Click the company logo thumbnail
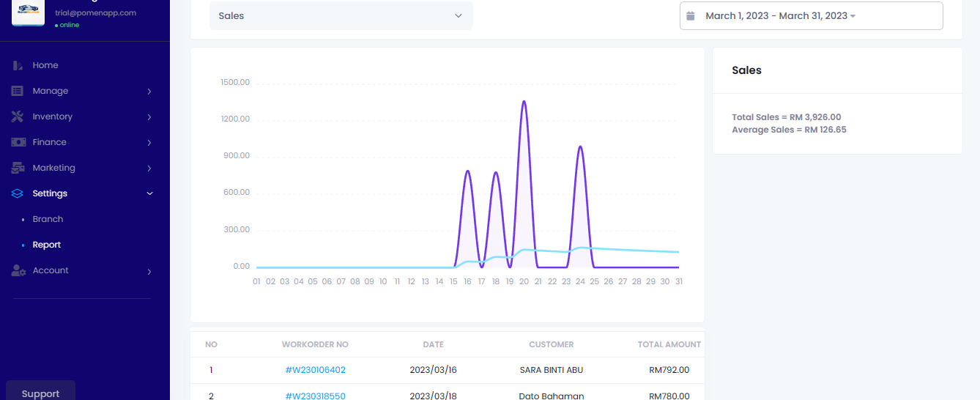Viewport: 980px width, 400px height. pos(28,12)
